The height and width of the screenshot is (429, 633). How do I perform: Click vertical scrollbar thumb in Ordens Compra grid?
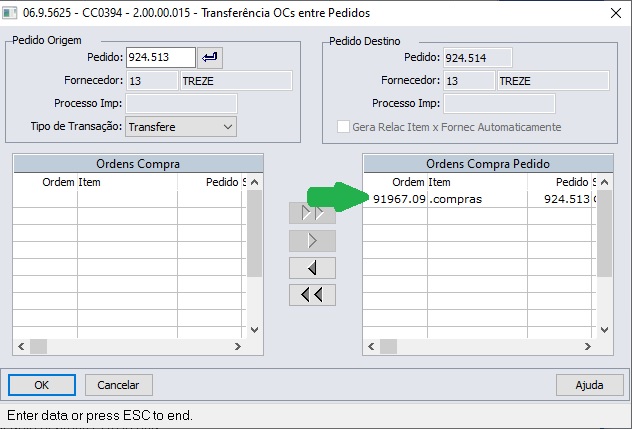(x=254, y=233)
